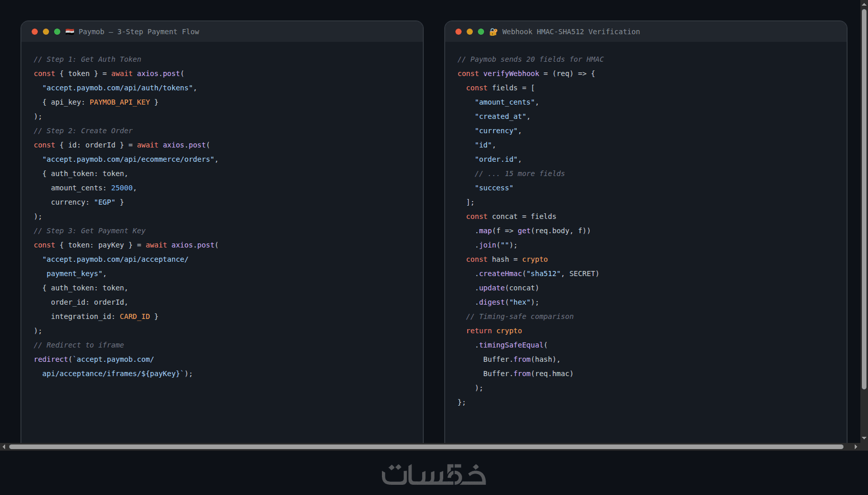Click the "order_id: orderId," line
Screen dimensions: 868x495
coord(89,302)
